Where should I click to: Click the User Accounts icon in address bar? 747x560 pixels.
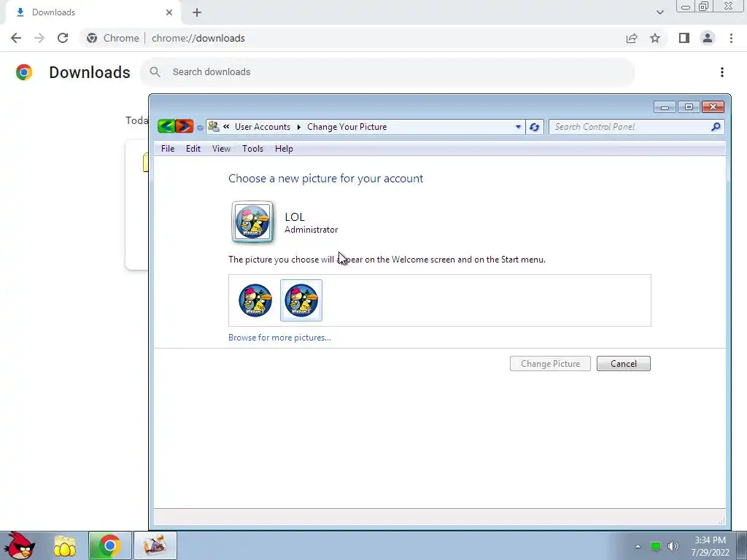(214, 127)
